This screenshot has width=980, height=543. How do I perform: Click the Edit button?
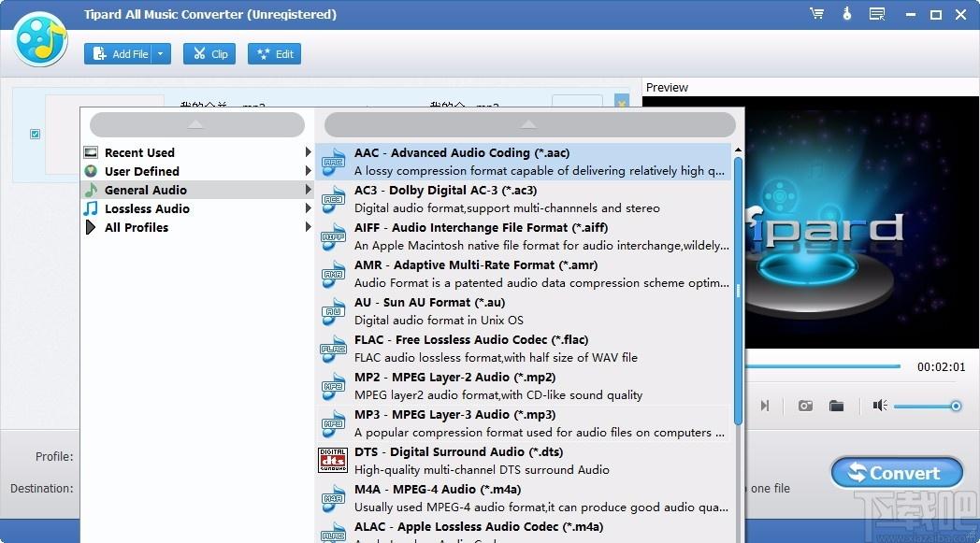pyautogui.click(x=274, y=53)
